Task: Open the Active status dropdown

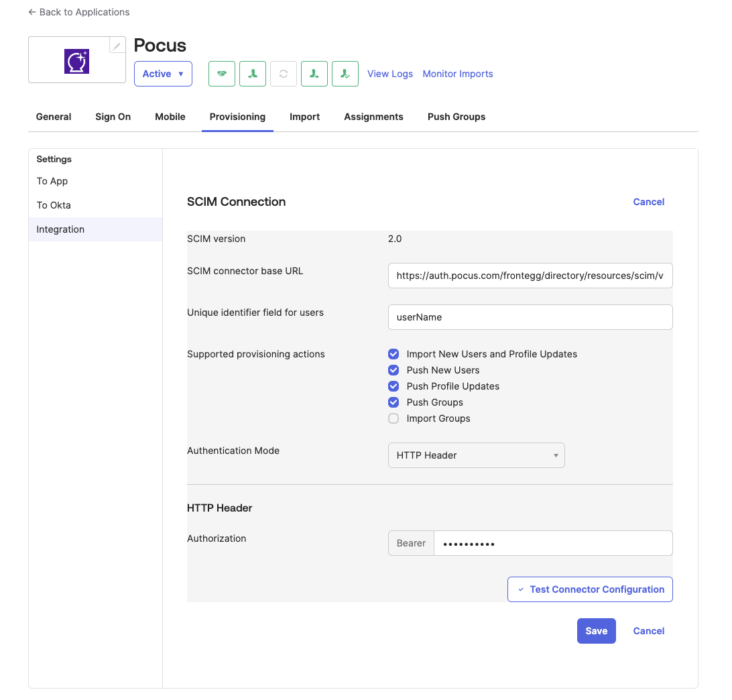Action: (x=163, y=74)
